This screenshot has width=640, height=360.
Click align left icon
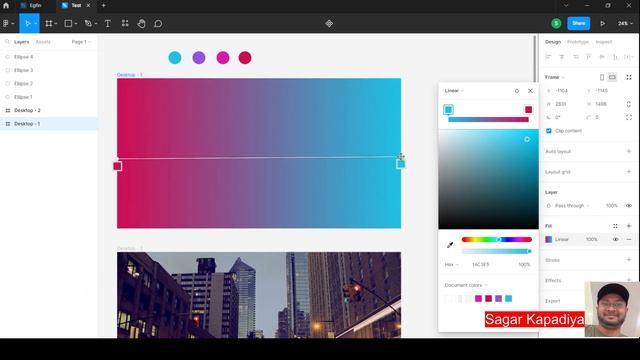coord(548,57)
